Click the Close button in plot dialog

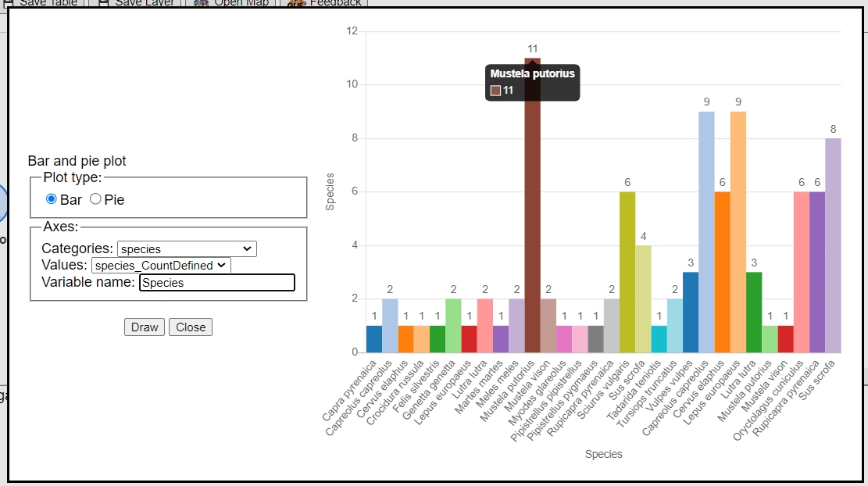click(191, 327)
